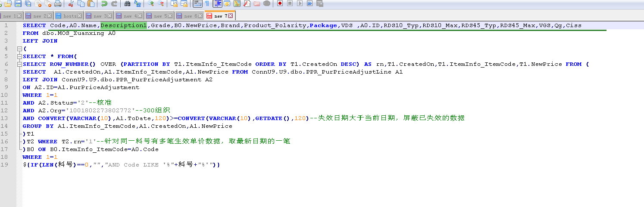Screen dimensions: 644x207
Task: Click the Undo arrow icon
Action: pyautogui.click(x=104, y=3)
